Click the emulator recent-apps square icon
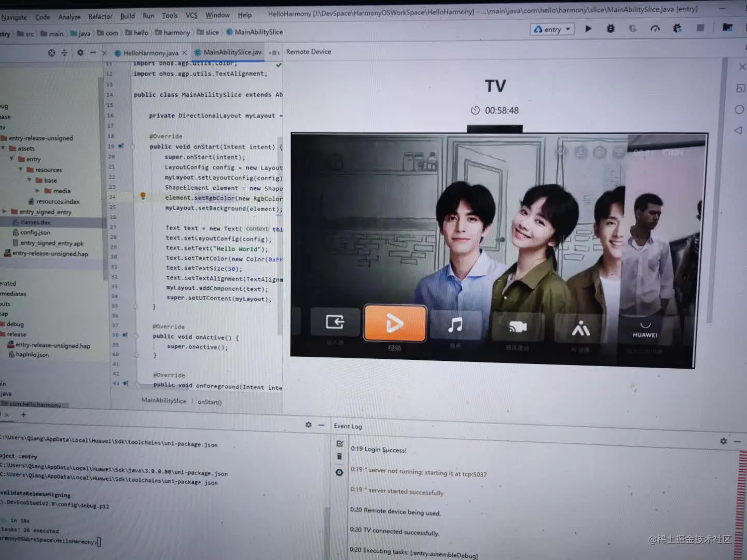747x560 pixels. 740,88
